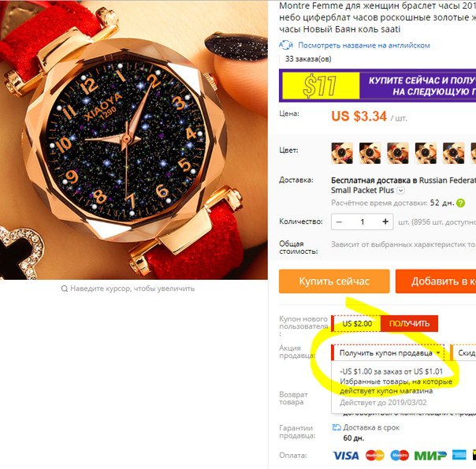Image resolution: width=476 pixels, height=469 pixels.
Task: Click the Visa payment icon
Action: [346, 456]
